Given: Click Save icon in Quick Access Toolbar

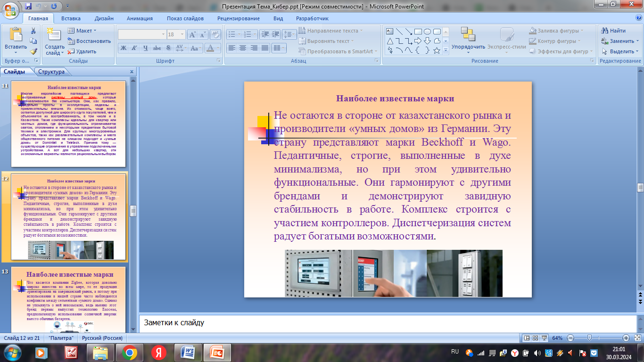Looking at the screenshot, I should tap(29, 6).
